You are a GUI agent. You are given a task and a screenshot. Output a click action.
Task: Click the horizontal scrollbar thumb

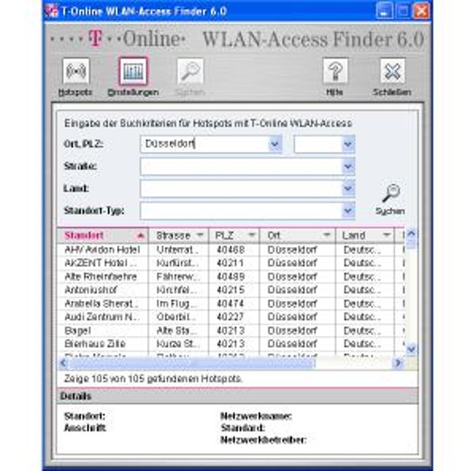(x=192, y=363)
